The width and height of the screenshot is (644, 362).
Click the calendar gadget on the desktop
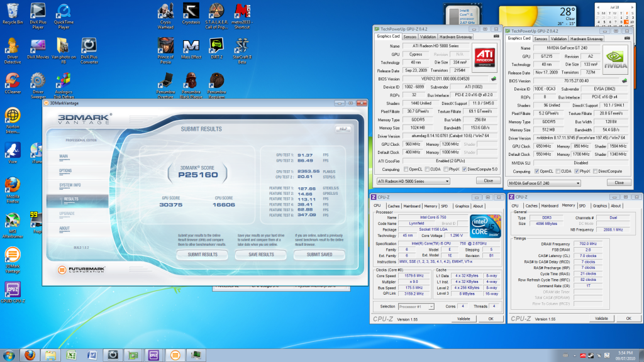(x=614, y=14)
